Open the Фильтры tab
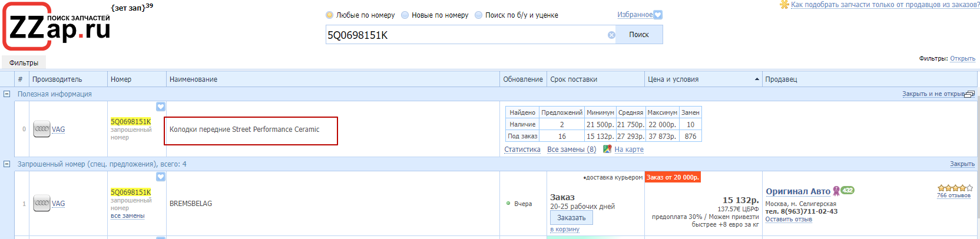 tap(24, 63)
